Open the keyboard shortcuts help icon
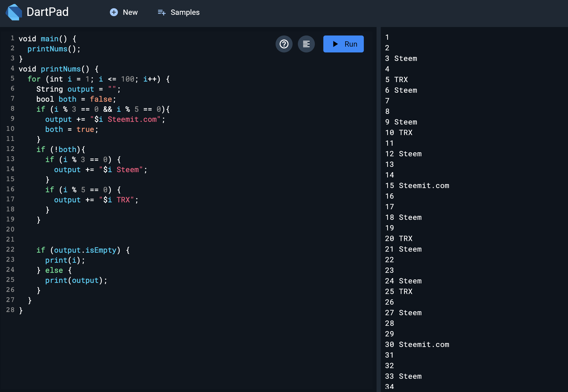568x392 pixels. pyautogui.click(x=284, y=44)
